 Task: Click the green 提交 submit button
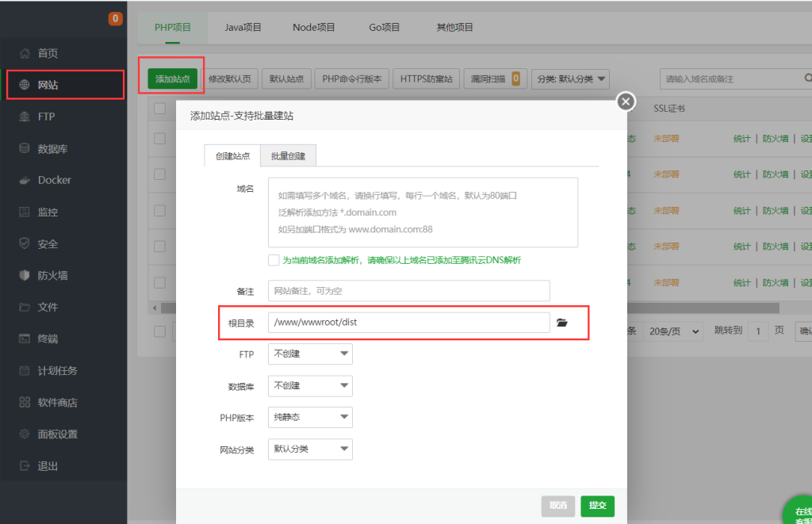[597, 506]
